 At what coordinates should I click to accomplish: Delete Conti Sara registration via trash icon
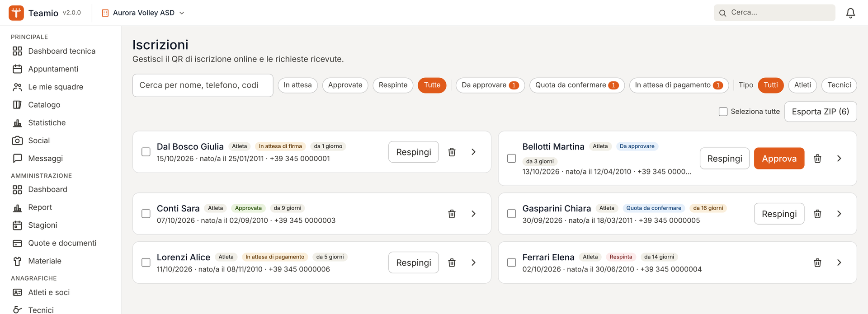coord(452,214)
